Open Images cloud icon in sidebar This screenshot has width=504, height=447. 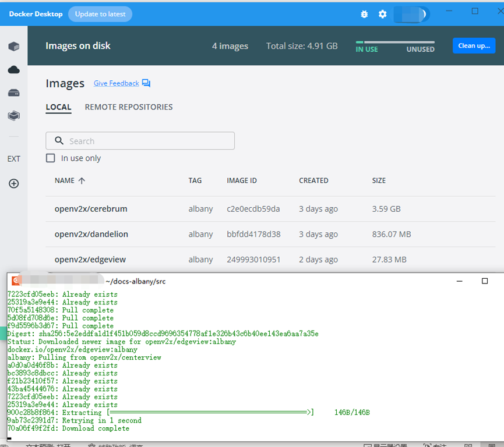tap(14, 70)
